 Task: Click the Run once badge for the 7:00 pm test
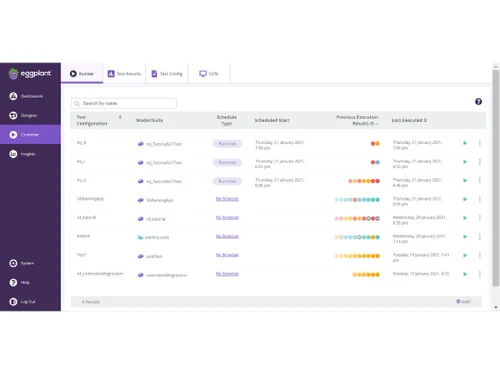(x=227, y=144)
